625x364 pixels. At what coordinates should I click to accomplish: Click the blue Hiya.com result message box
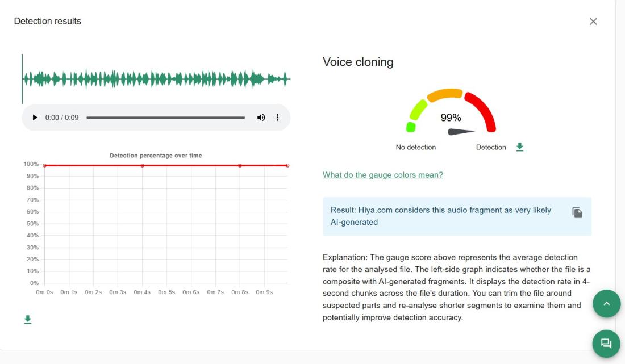point(449,216)
